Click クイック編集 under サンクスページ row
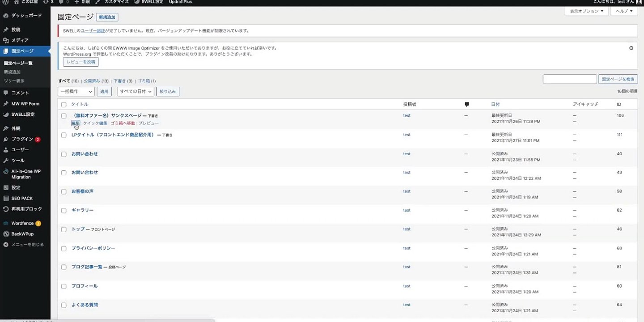Image resolution: width=644 pixels, height=322 pixels. (x=95, y=123)
